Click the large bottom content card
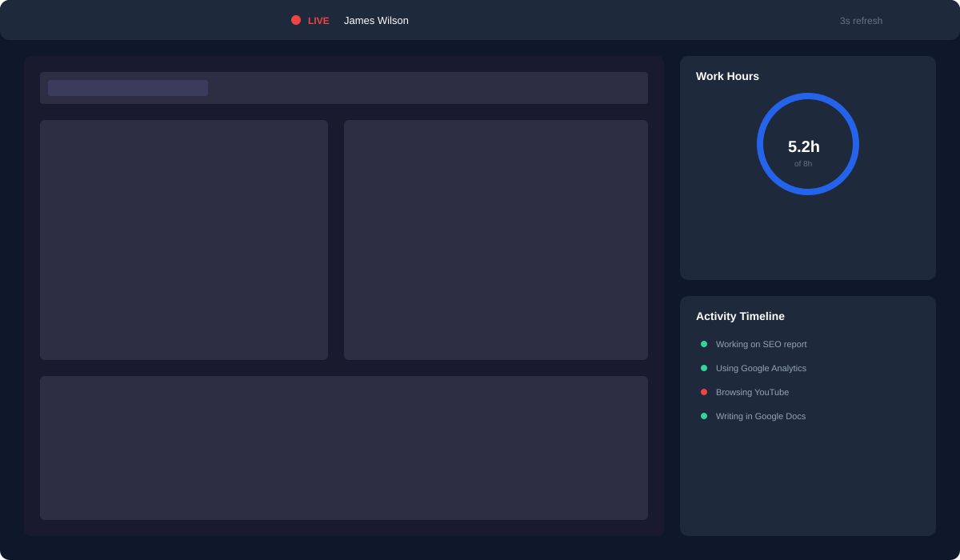Screen dimensions: 960x560 tap(344, 448)
